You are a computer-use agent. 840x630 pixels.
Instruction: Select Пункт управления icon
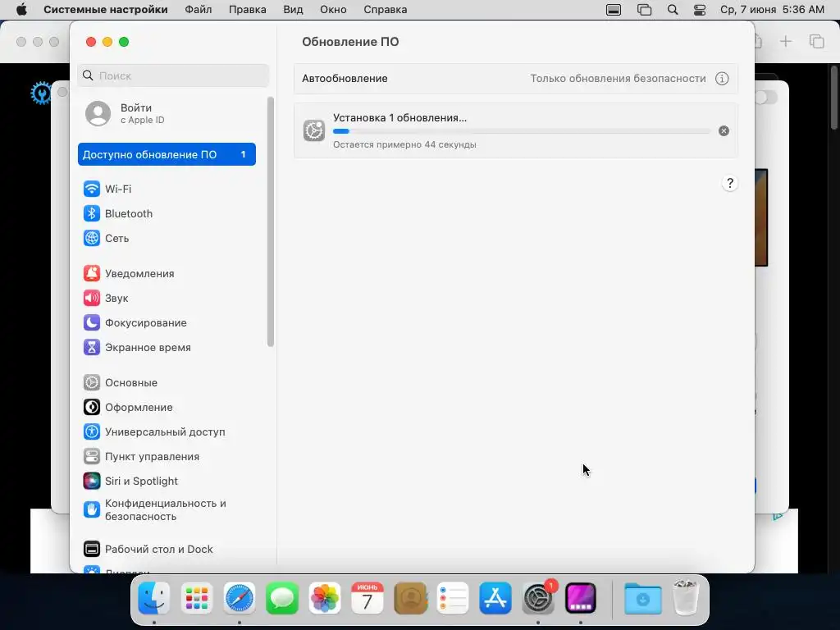pos(92,456)
